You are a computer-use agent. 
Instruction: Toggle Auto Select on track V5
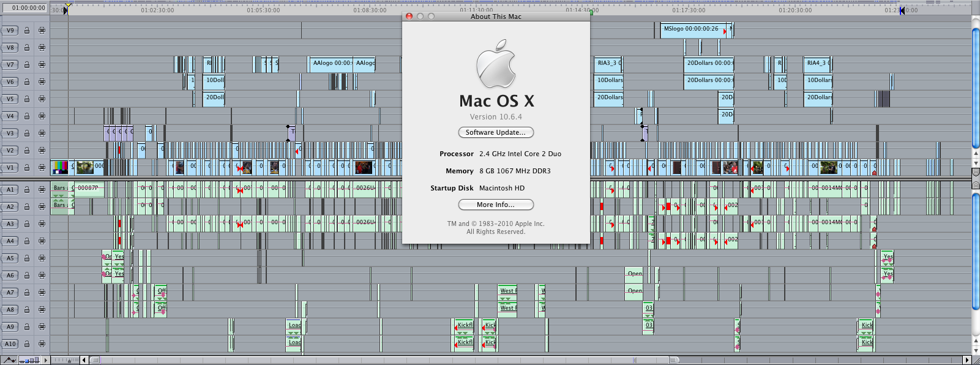(42, 99)
